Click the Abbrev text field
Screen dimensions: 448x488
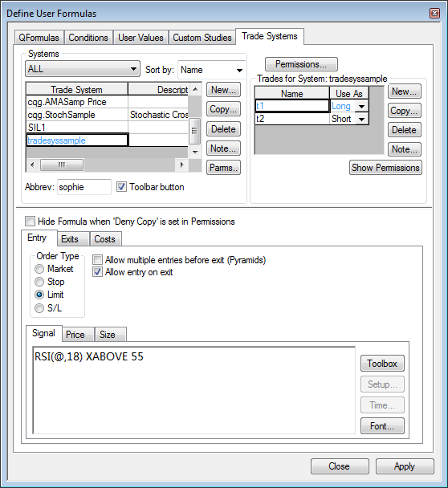pos(84,187)
